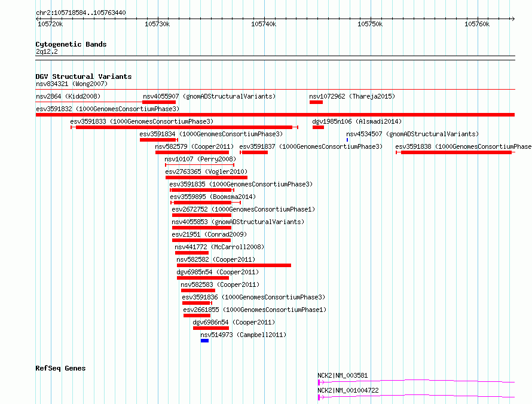The image size is (532, 404).
Task: Click the esv2763365 red bar
Action: [206, 177]
